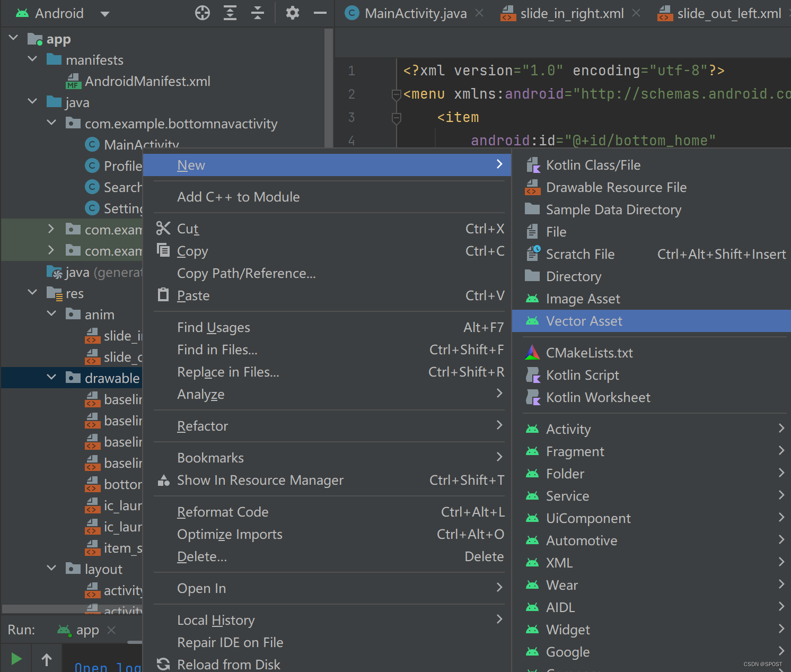Open project view options gear icon
Screen dimensions: 791x672
pyautogui.click(x=293, y=13)
